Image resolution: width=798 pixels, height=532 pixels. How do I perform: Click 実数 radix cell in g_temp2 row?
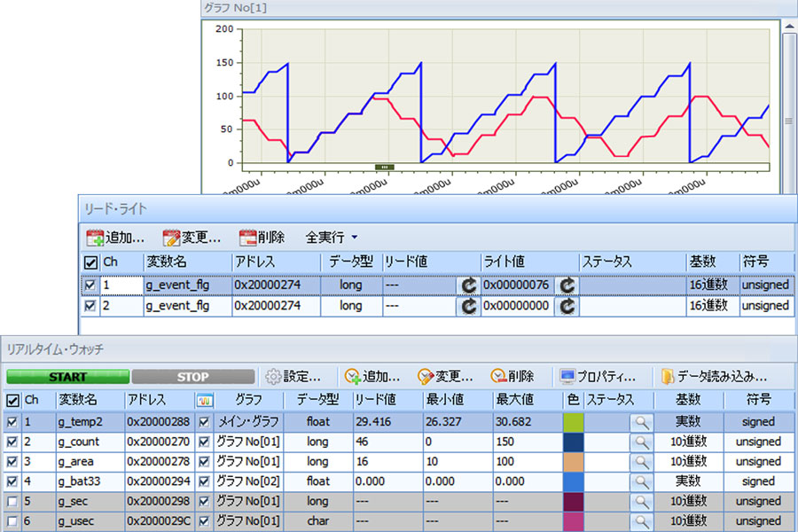pos(689,422)
